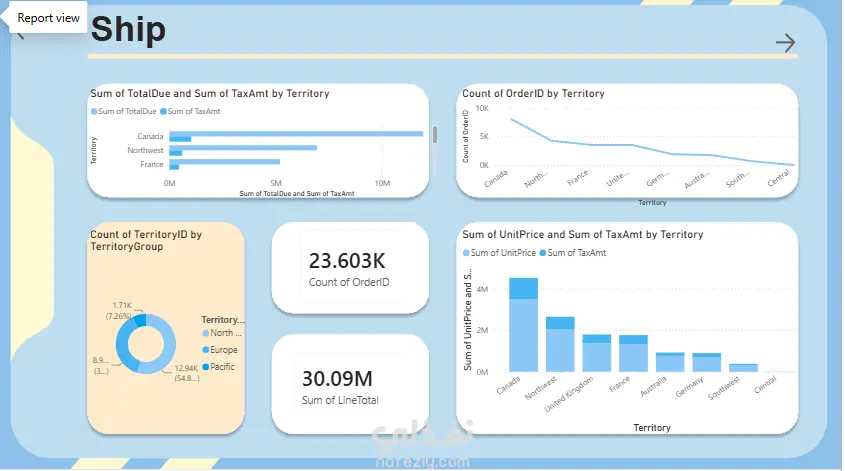Click the Ship page title
The height and width of the screenshot is (471, 845).
coord(128,29)
